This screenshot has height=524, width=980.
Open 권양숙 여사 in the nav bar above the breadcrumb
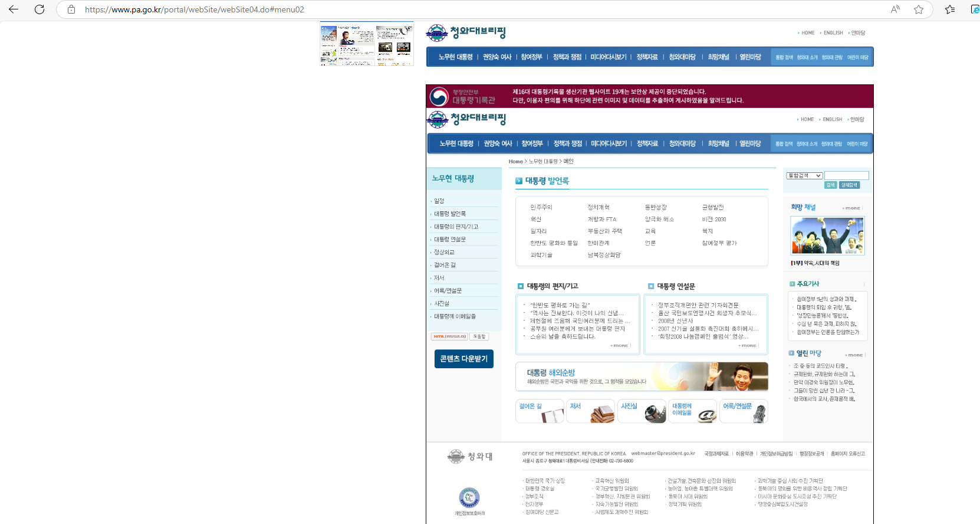[498, 143]
